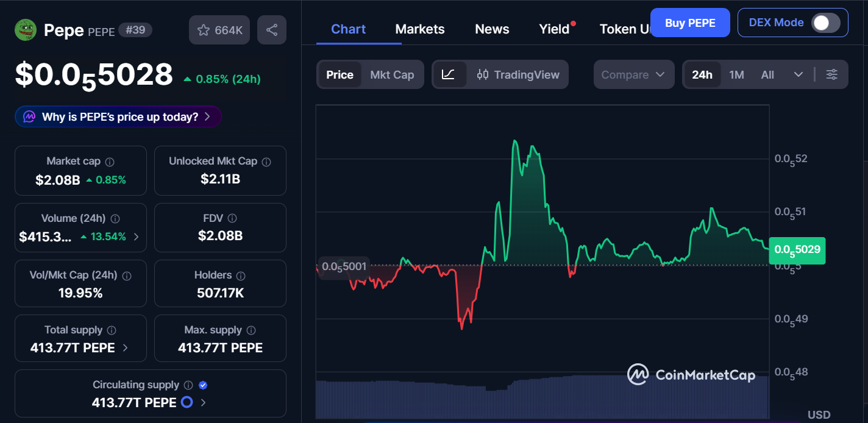Open the Compare dropdown

pos(634,74)
